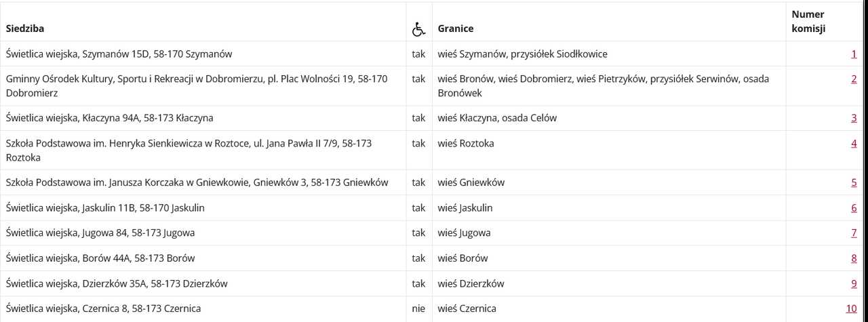Open commission number 10 link

point(851,308)
